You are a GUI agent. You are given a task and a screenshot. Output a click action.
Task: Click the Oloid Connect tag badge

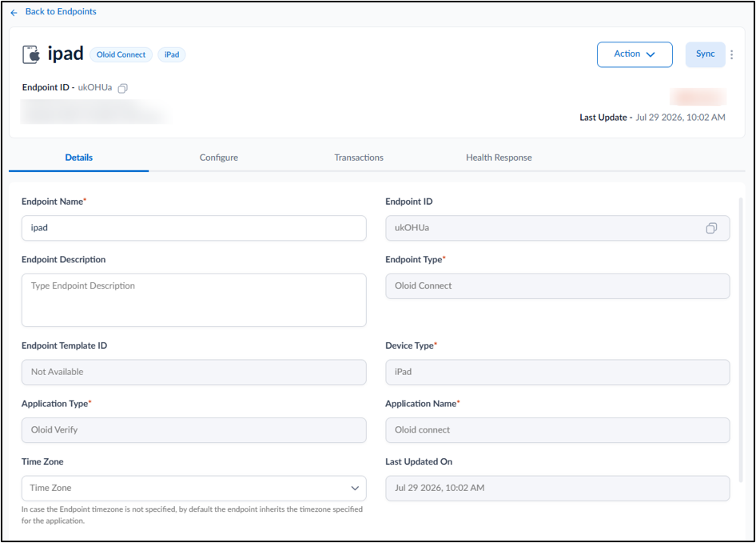(121, 54)
